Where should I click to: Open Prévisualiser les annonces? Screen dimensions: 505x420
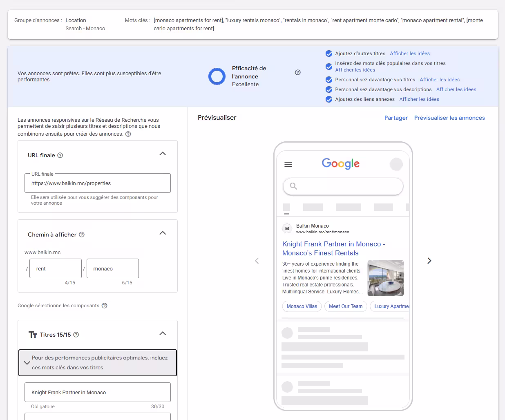point(449,118)
